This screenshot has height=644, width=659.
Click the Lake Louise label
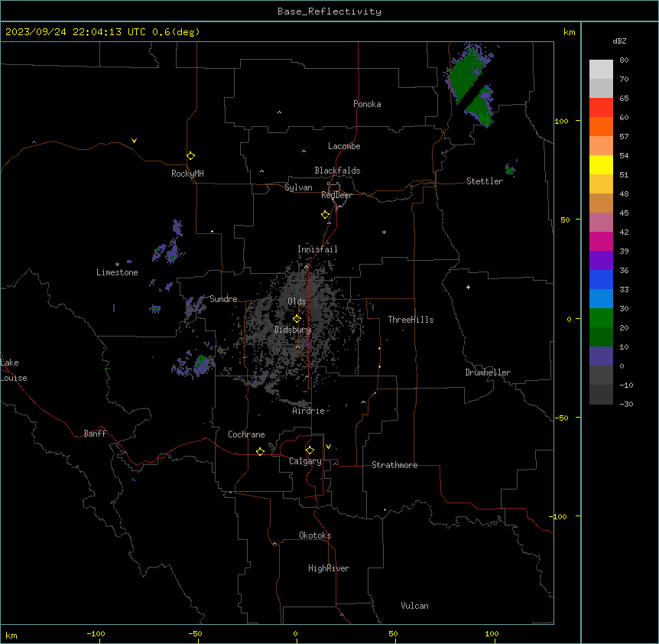pyautogui.click(x=14, y=370)
